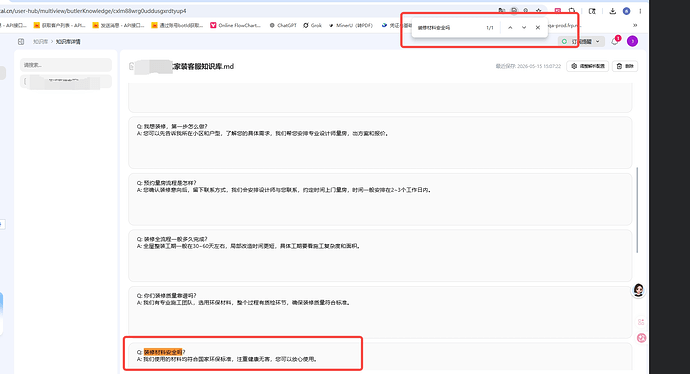
Task: Click the 删除 delete button
Action: click(x=625, y=66)
